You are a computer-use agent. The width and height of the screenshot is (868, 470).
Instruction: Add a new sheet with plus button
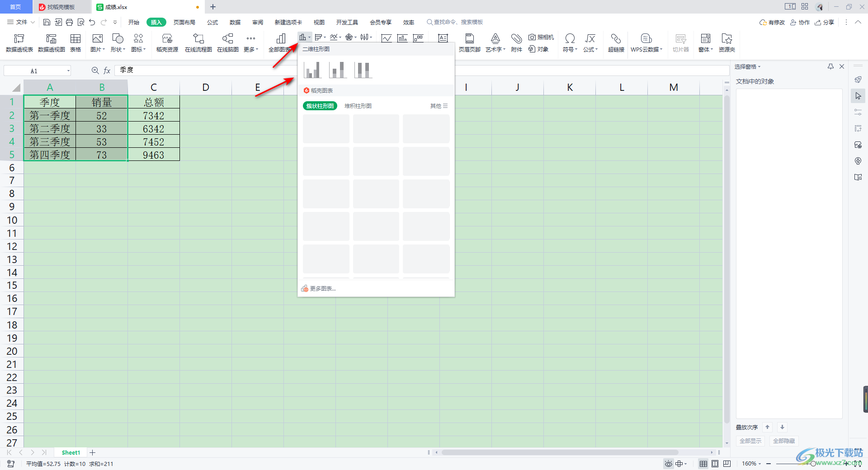93,452
